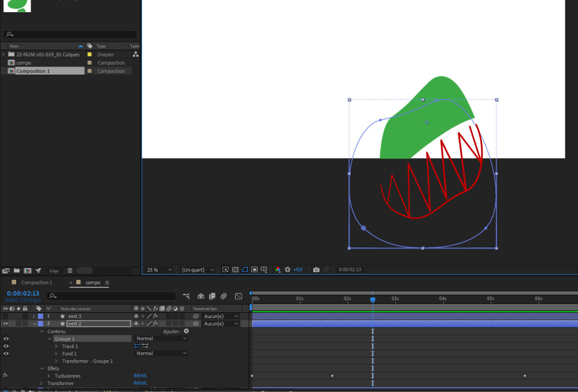The height and width of the screenshot is (392, 578).
Task: Hide the vert 2 layer with eye toggle
Action: 6,324
